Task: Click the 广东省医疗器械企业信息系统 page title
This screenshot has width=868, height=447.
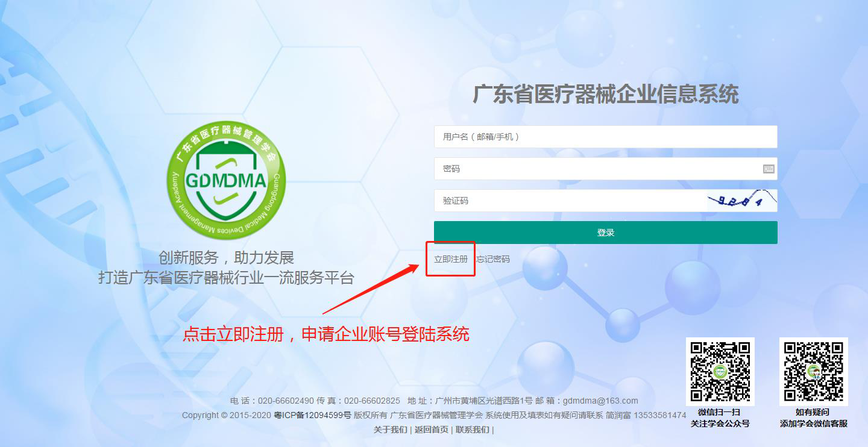Action: [x=606, y=95]
